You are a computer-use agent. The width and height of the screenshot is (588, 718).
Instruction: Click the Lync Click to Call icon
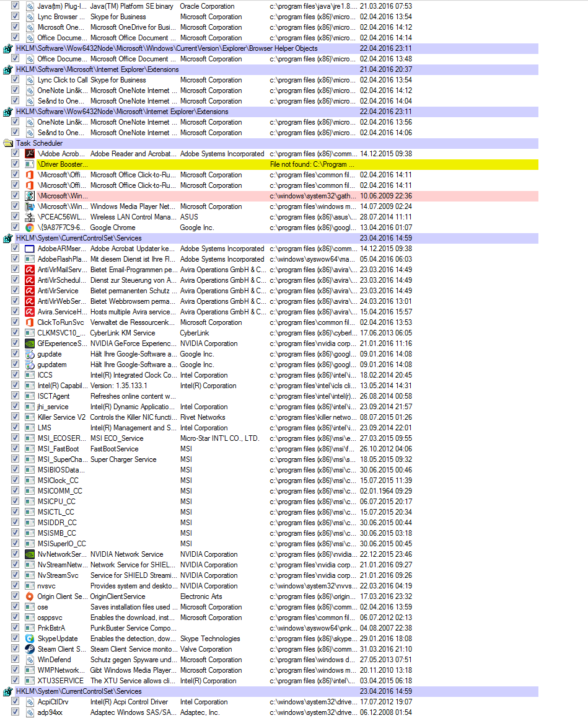coord(30,80)
